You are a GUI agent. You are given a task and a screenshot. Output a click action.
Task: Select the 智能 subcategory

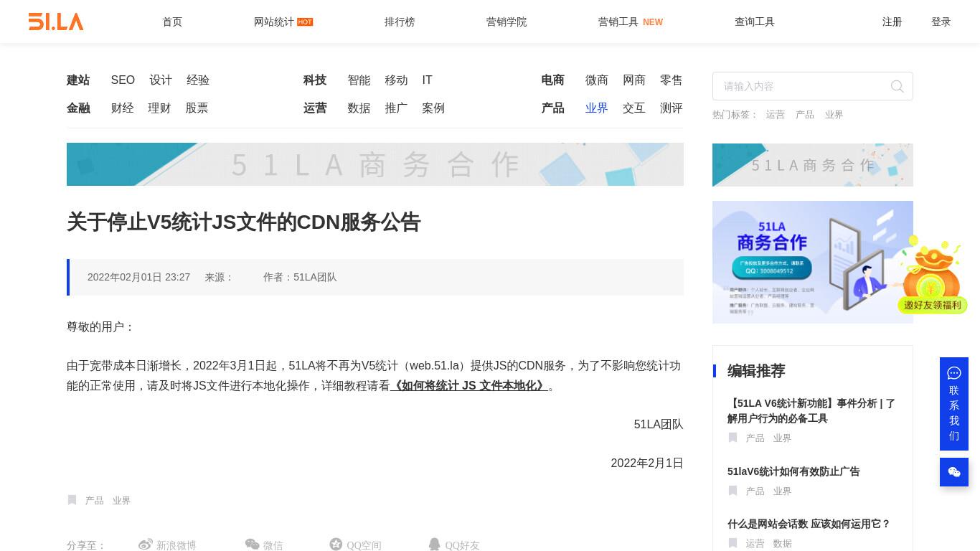[x=359, y=80]
